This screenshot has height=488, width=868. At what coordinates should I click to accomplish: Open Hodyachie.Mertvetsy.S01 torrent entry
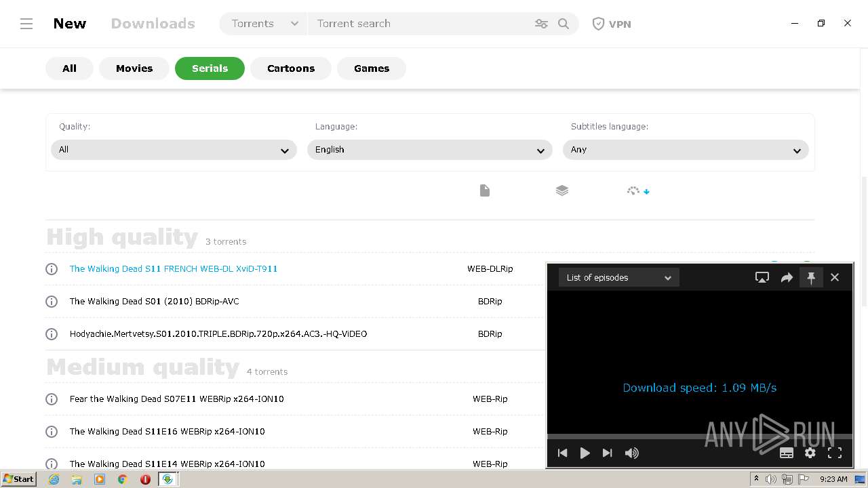(x=218, y=334)
